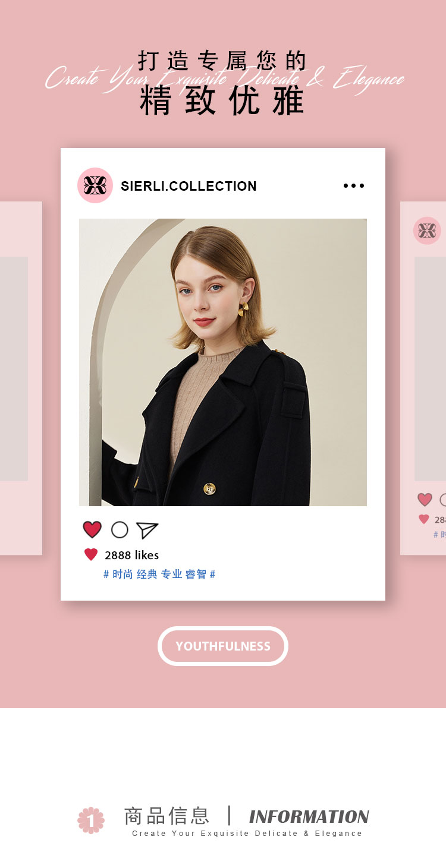The width and height of the screenshot is (446, 868).
Task: Open the three-dot more options menu
Action: pos(354,185)
